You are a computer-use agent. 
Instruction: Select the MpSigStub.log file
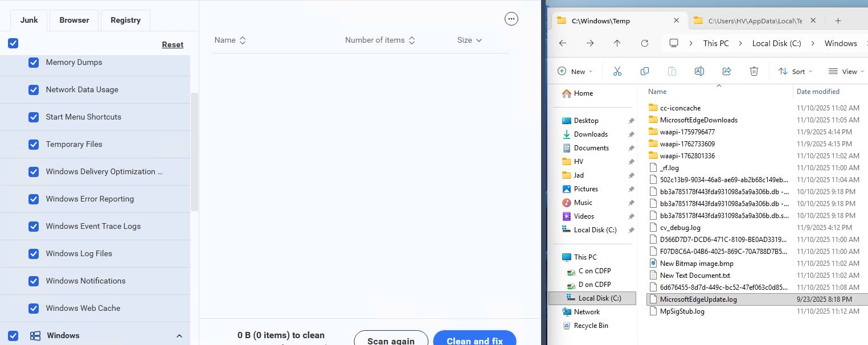682,311
